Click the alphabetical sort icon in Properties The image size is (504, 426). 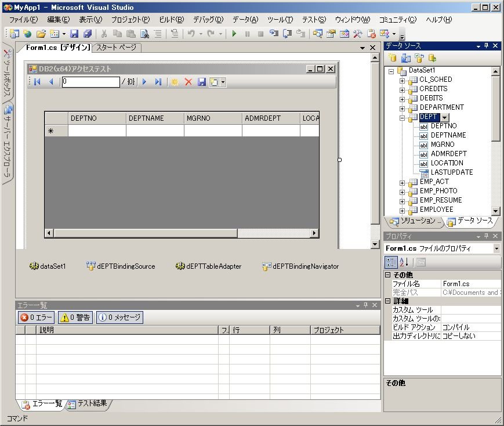[x=404, y=262]
